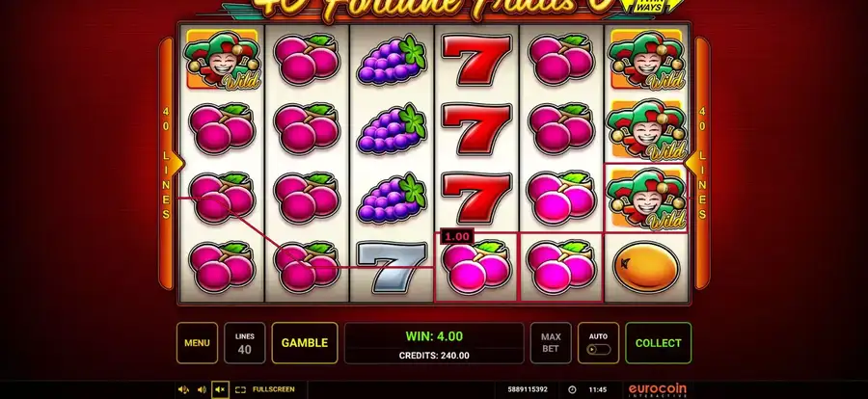The width and height of the screenshot is (868, 399).
Task: Click the sound with music icon
Action: click(x=183, y=389)
